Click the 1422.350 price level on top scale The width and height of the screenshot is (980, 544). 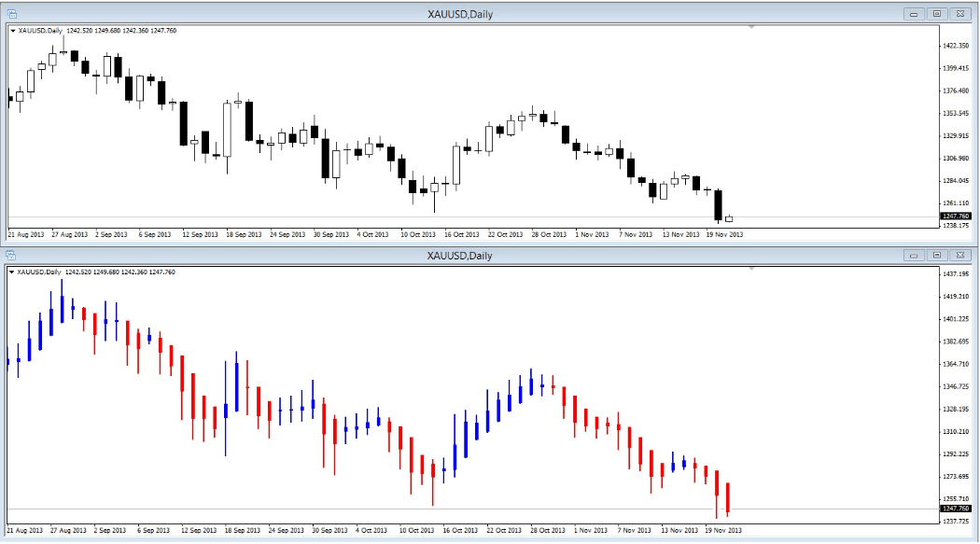pos(954,46)
